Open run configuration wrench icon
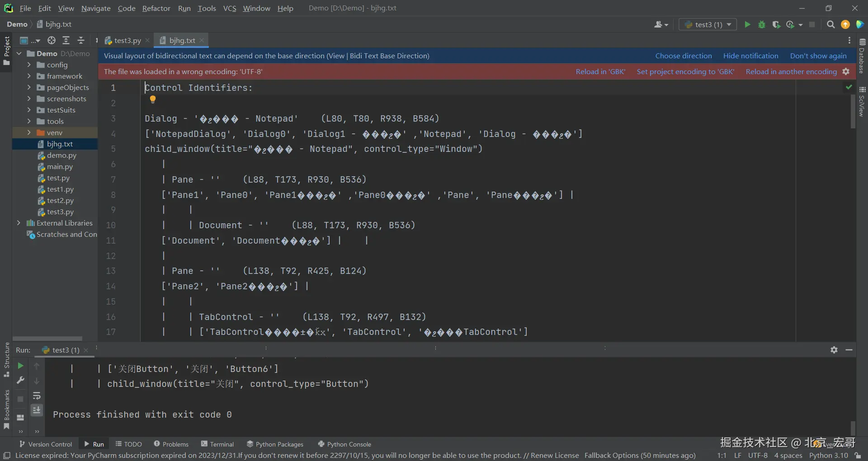 point(20,381)
